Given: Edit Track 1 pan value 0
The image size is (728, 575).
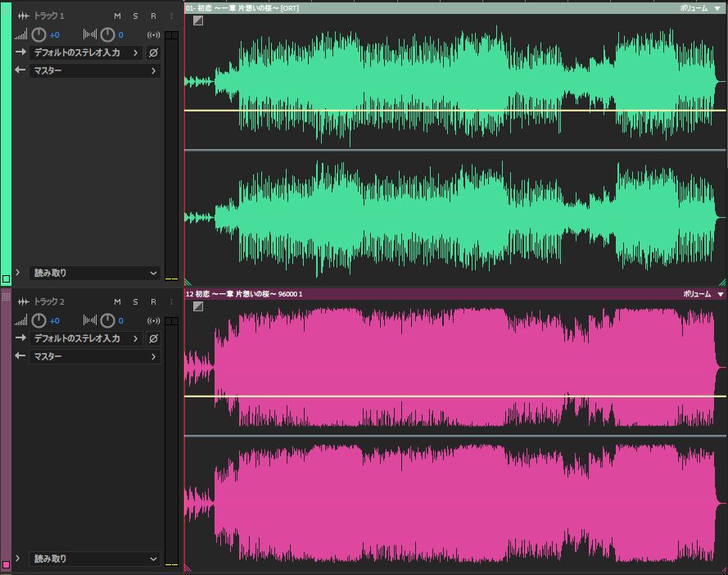Looking at the screenshot, I should point(120,35).
